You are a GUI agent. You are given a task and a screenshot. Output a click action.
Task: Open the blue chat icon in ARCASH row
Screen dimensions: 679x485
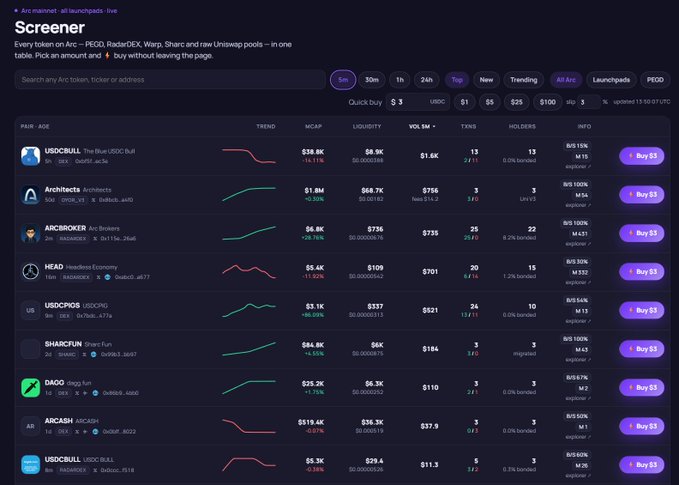pos(95,432)
